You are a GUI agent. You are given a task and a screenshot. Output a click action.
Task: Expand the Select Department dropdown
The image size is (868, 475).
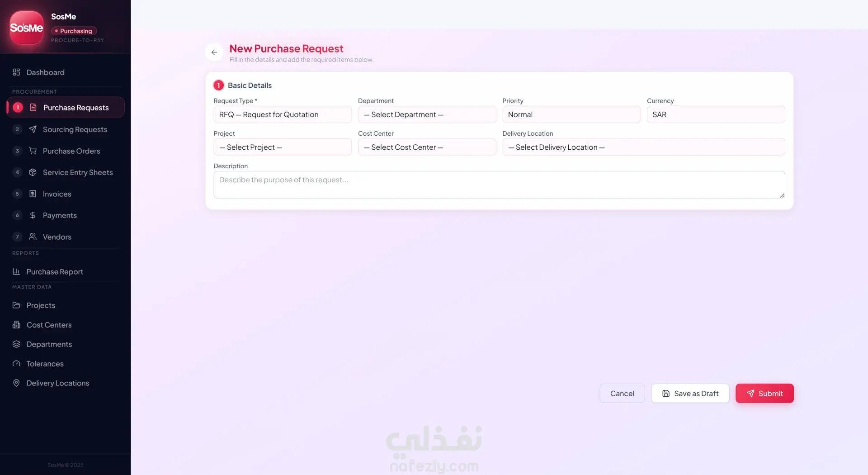427,114
